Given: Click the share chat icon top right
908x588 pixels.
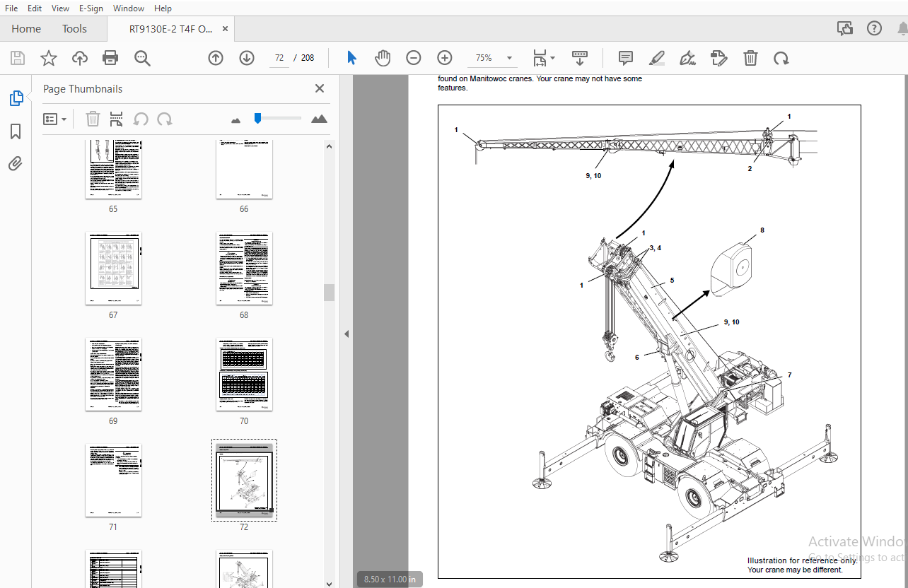Looking at the screenshot, I should [844, 28].
